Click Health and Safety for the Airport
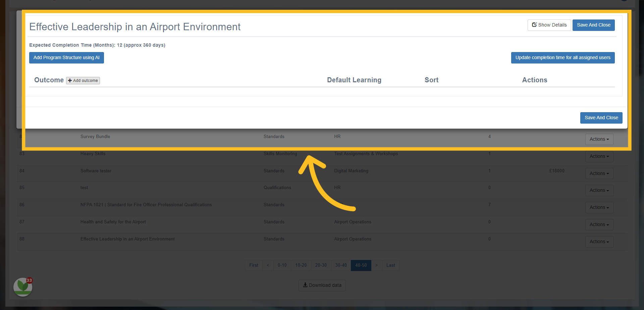The width and height of the screenshot is (644, 310). pos(113,222)
